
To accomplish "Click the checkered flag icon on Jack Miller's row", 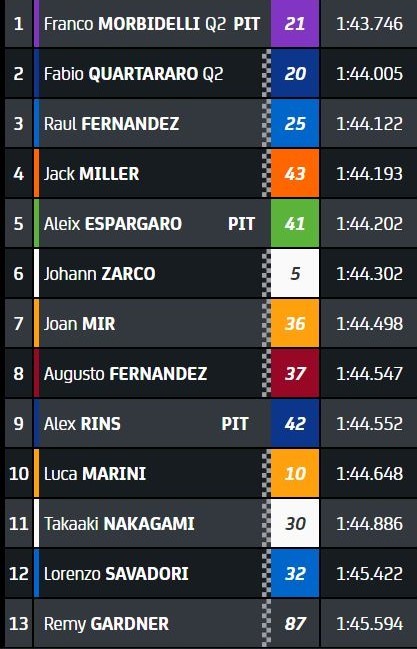I will tap(267, 173).
